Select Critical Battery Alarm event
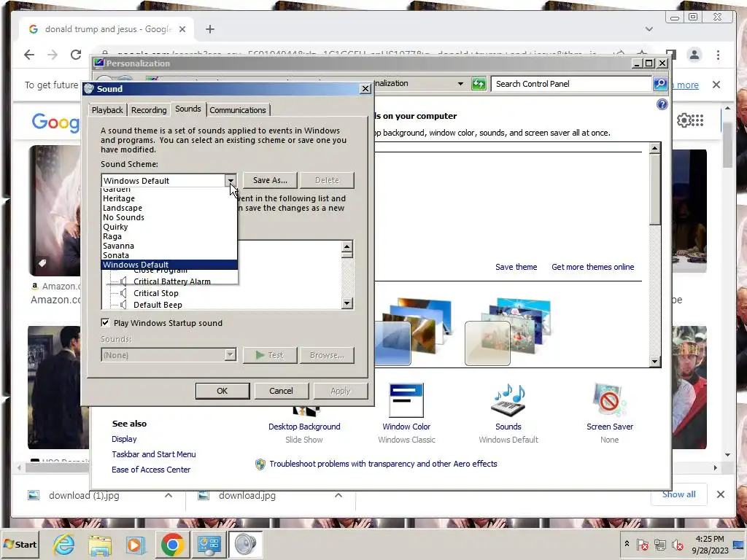 172,281
